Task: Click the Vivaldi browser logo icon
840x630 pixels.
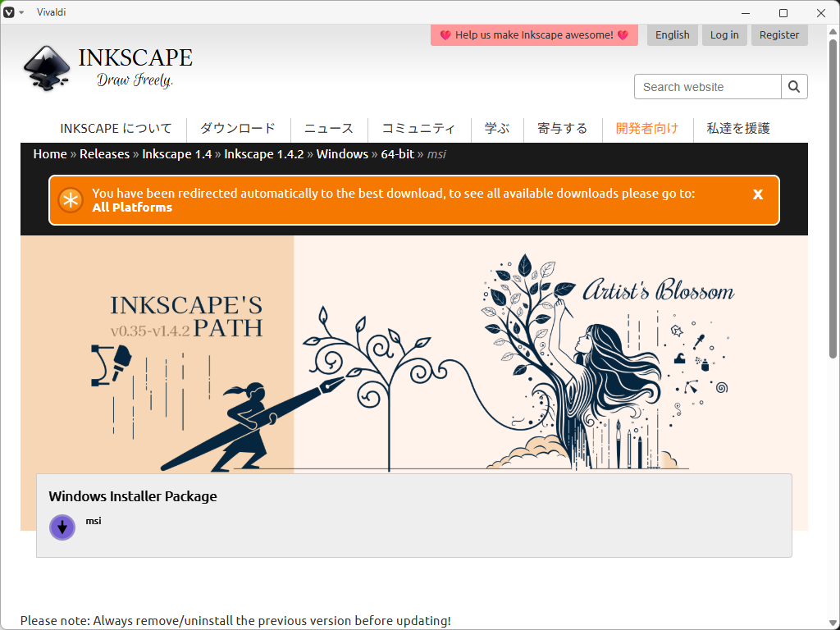Action: point(8,11)
